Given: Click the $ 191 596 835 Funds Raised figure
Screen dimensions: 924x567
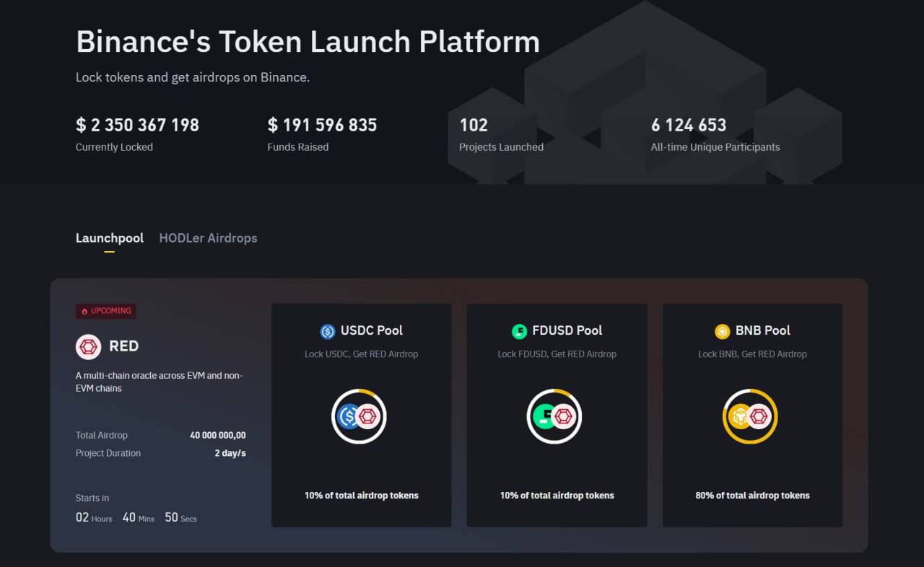Looking at the screenshot, I should tap(322, 125).
